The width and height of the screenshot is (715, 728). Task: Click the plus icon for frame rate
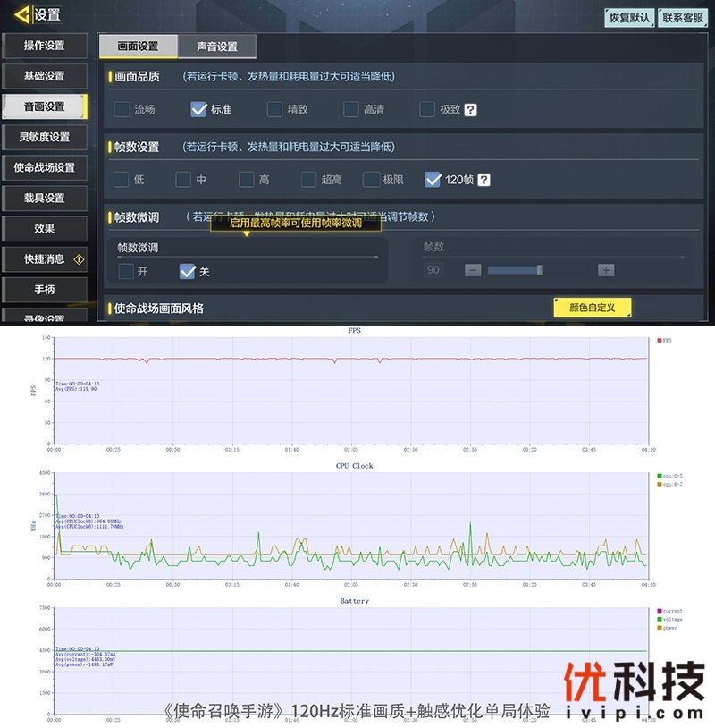pos(605,270)
